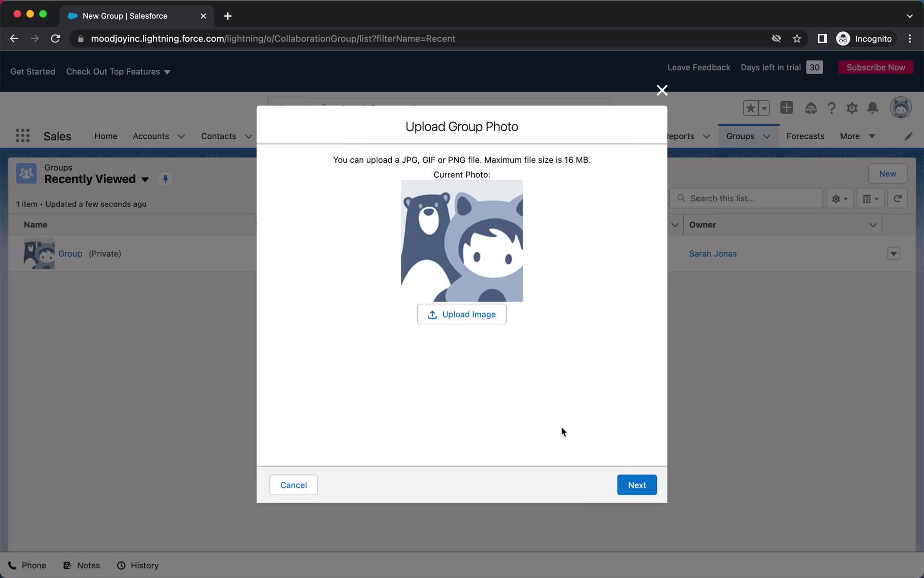This screenshot has height=578, width=924.
Task: Open the Setup gear icon
Action: click(x=852, y=108)
